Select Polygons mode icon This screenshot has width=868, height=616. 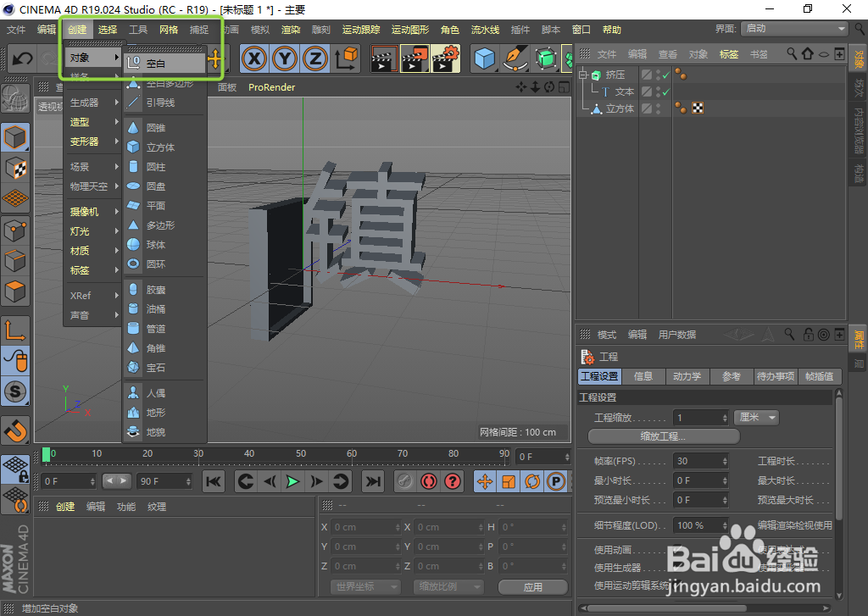[15, 291]
